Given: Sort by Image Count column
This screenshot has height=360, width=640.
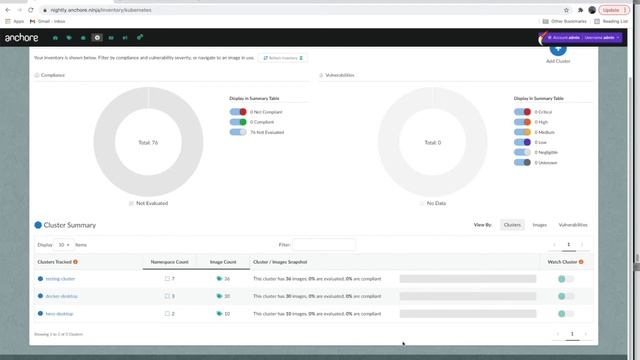Looking at the screenshot, I should tap(223, 262).
